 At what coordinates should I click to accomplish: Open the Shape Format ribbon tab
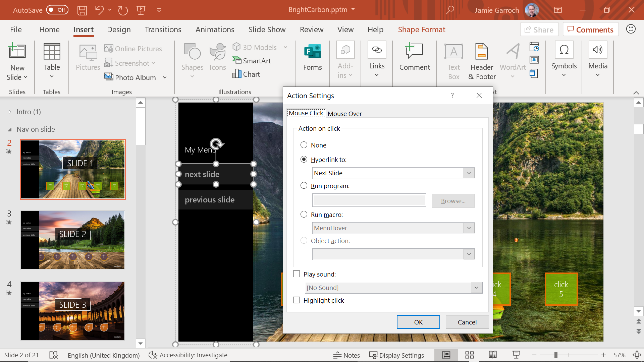point(421,29)
